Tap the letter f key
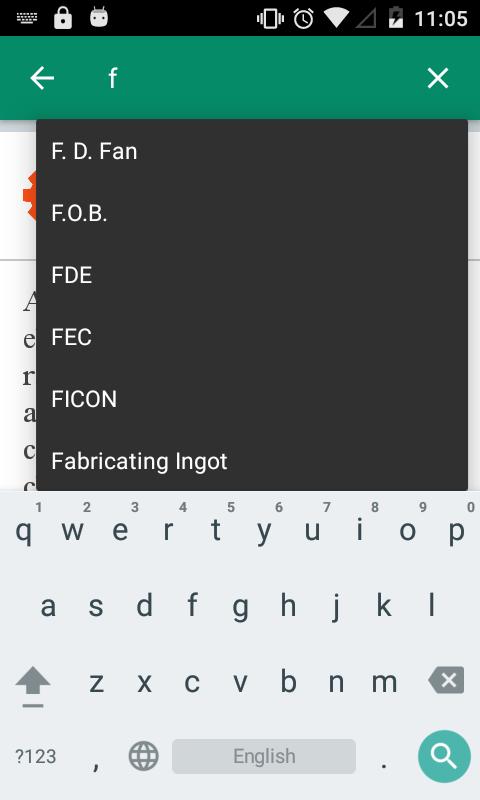480x800 pixels. (x=192, y=606)
